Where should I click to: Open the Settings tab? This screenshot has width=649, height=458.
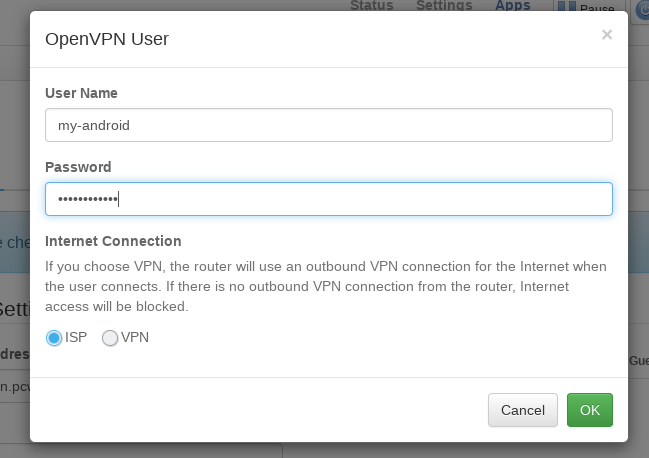[443, 5]
